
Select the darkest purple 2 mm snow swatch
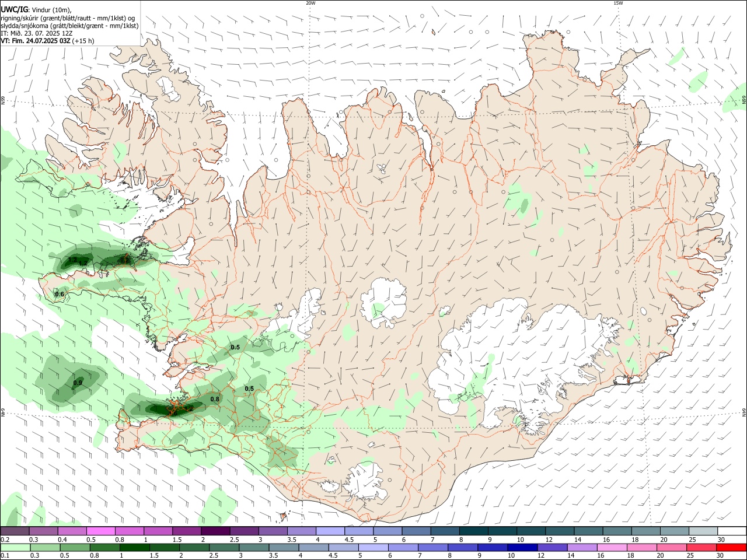point(215,531)
